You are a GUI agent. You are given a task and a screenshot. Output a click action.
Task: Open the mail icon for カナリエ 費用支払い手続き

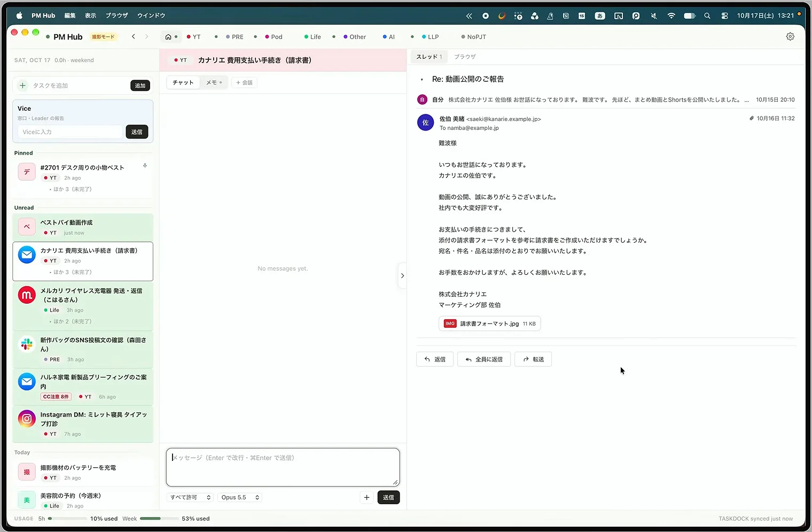[27, 255]
